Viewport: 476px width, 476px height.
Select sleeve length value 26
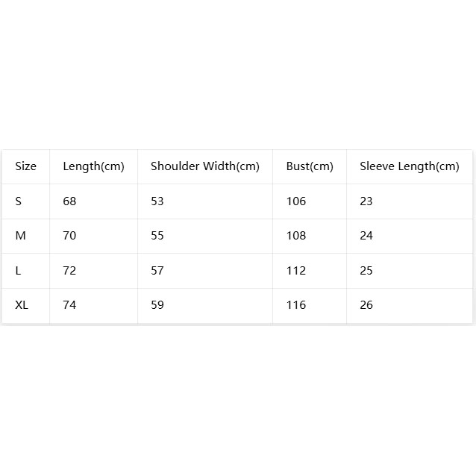click(x=366, y=305)
